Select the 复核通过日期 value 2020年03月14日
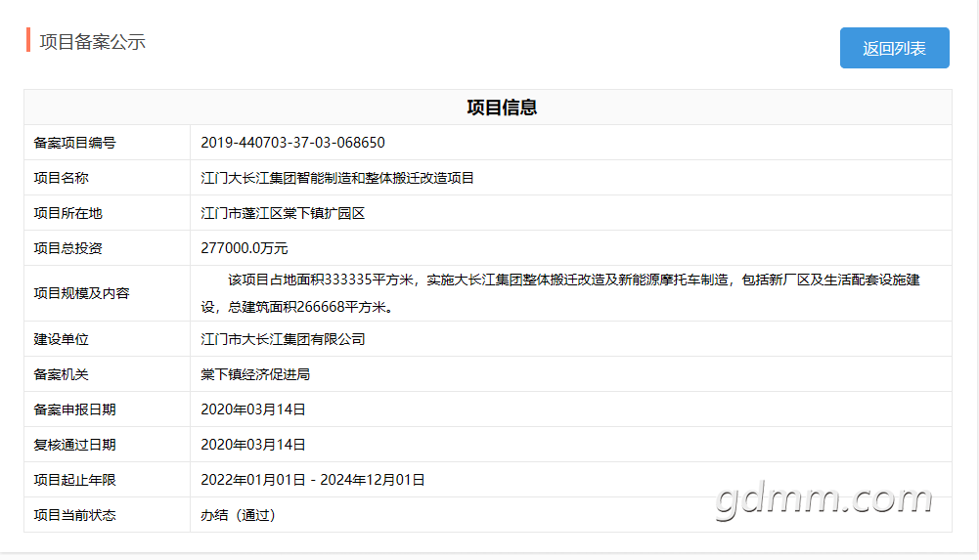The height and width of the screenshot is (560, 979). [253, 445]
